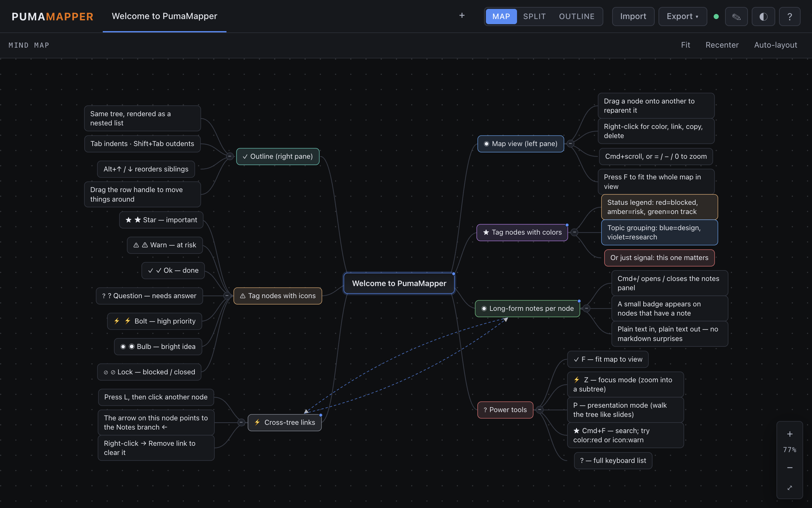Switch to OUTLINE view mode

pyautogui.click(x=576, y=17)
